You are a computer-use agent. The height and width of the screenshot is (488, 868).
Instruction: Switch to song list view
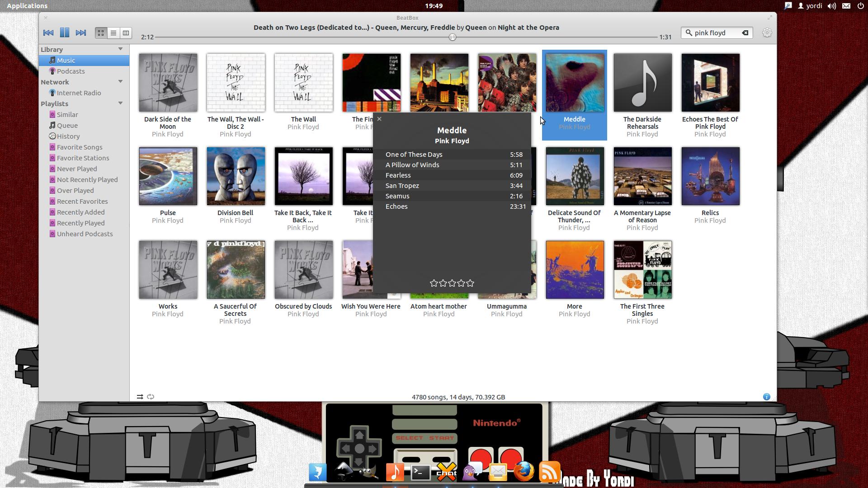(113, 33)
